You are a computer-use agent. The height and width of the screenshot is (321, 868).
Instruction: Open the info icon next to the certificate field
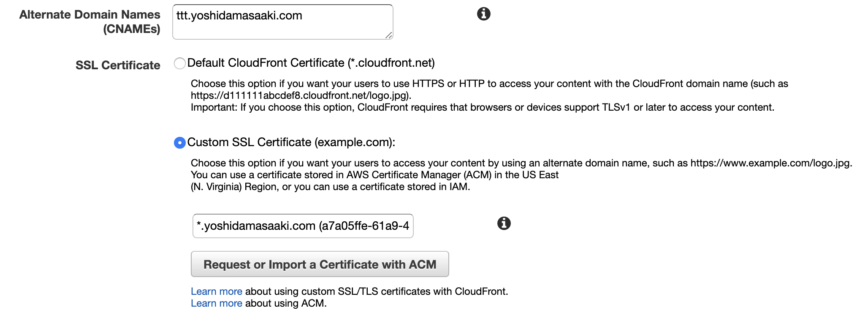pos(504,223)
